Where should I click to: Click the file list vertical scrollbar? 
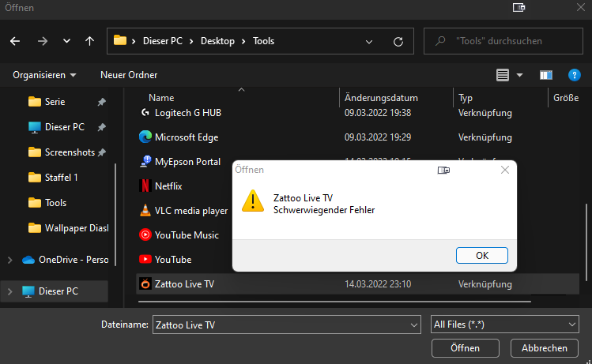586,242
